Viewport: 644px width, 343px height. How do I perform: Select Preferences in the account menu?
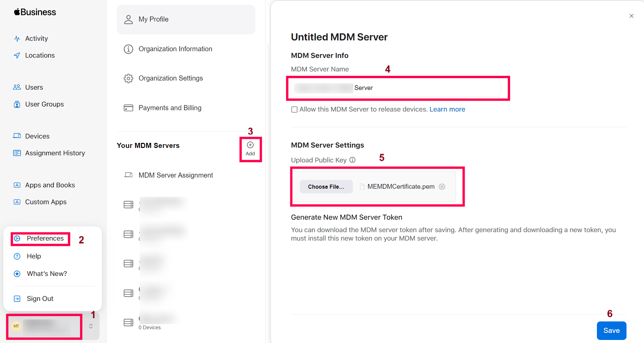(45, 238)
